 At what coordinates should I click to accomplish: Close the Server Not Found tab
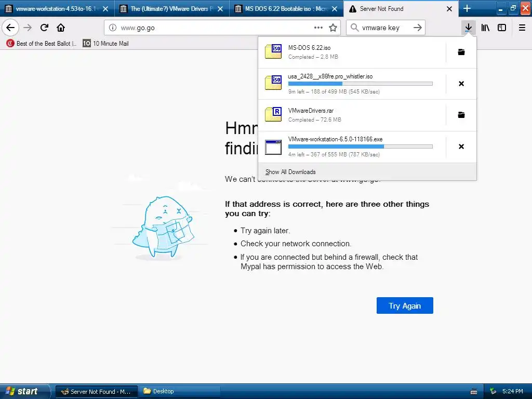(449, 9)
